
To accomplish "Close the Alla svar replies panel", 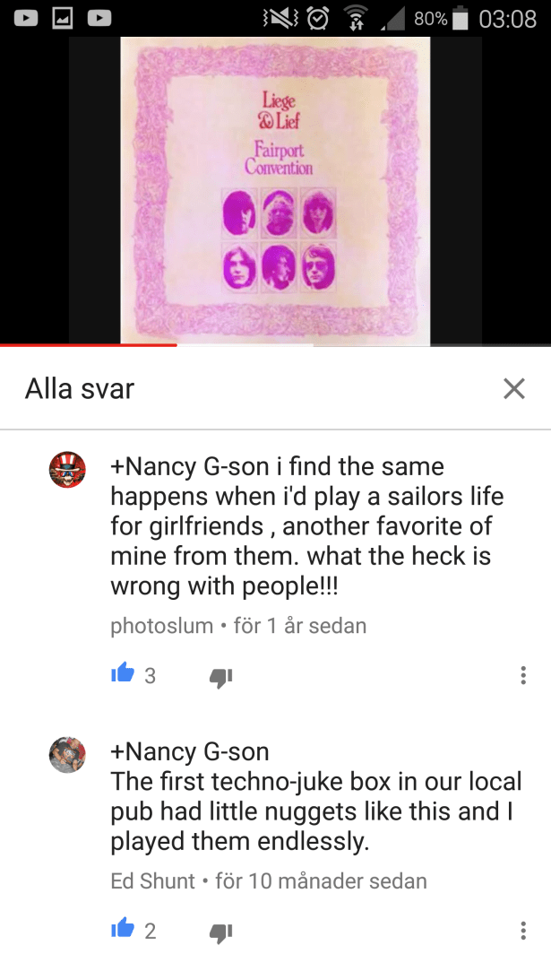I will (513, 389).
